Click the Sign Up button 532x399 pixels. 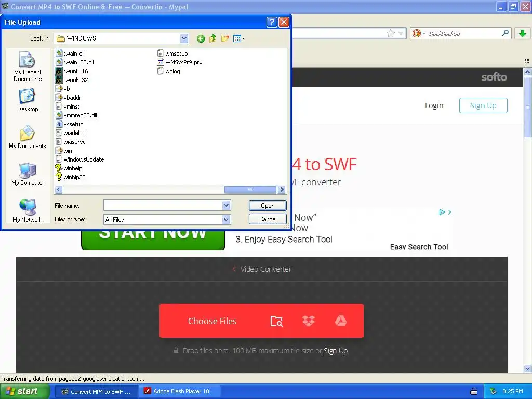[x=483, y=105]
